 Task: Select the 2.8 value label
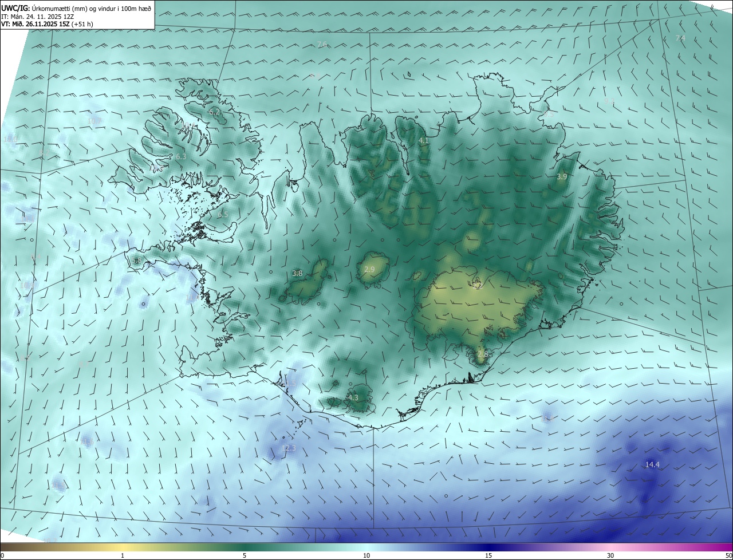483,354
